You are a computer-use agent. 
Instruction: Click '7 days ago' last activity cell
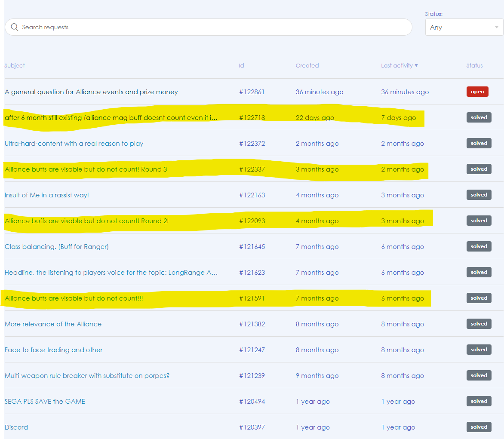(x=398, y=118)
